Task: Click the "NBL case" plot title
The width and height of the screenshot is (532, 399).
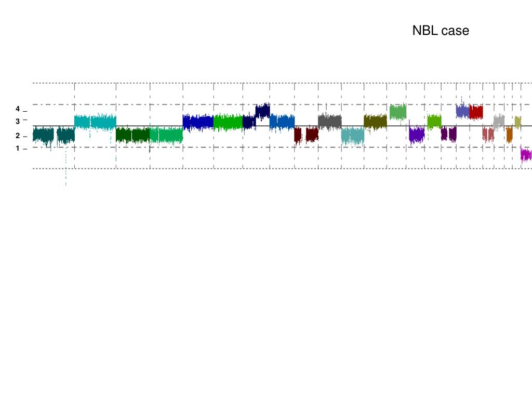Action: pos(441,31)
